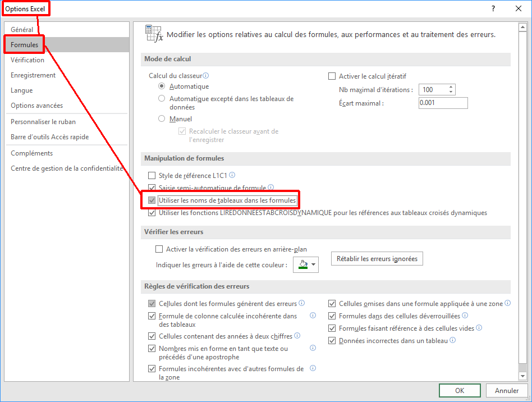Toggle Formules dans des cellules déverrouillées
The image size is (532, 402).
(x=332, y=316)
